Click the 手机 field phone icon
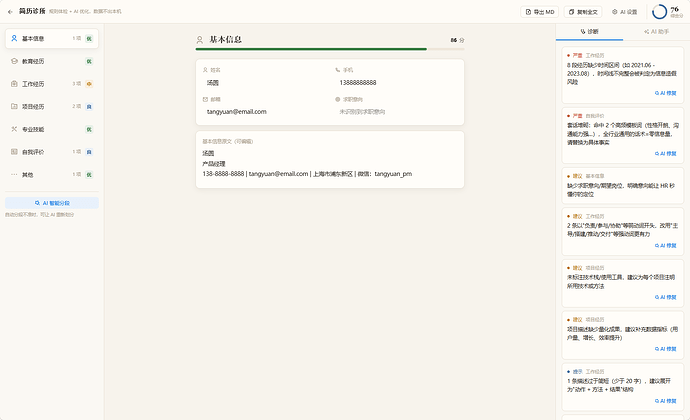 338,70
